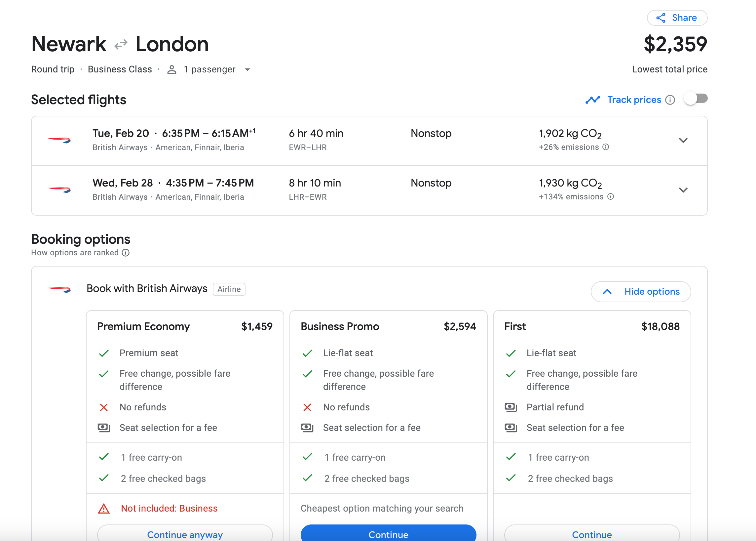Click the $2,359 lowest total price

point(675,44)
